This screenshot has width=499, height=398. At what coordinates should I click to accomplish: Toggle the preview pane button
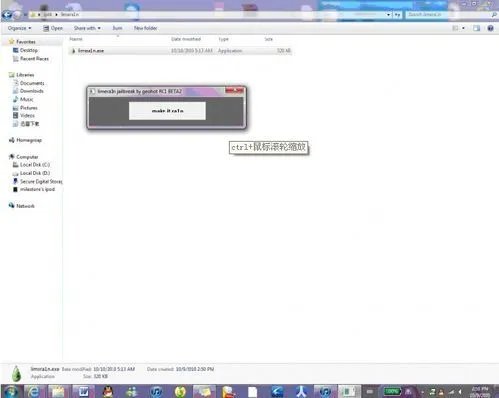click(477, 28)
